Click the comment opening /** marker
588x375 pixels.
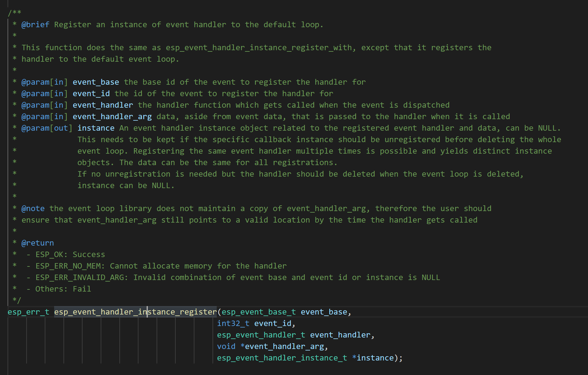(14, 13)
